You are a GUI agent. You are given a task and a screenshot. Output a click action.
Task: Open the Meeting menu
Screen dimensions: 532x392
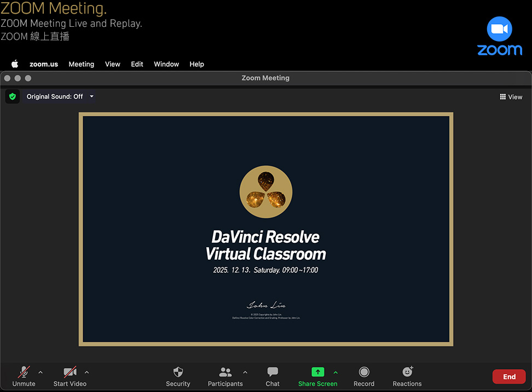click(81, 64)
